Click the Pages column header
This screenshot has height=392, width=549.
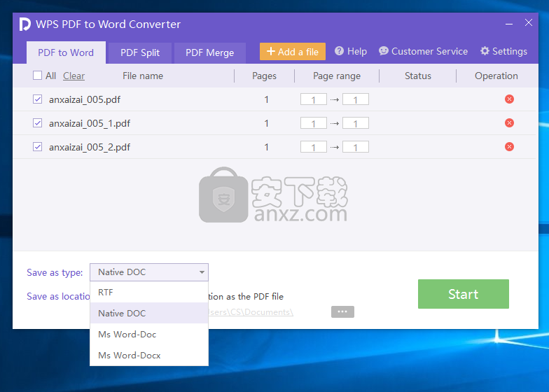[x=265, y=76]
